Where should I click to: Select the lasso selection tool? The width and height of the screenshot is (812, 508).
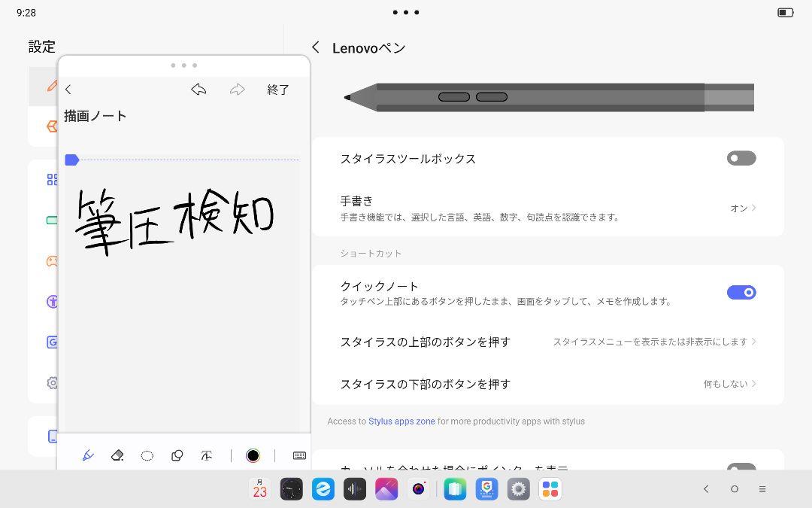pos(147,455)
